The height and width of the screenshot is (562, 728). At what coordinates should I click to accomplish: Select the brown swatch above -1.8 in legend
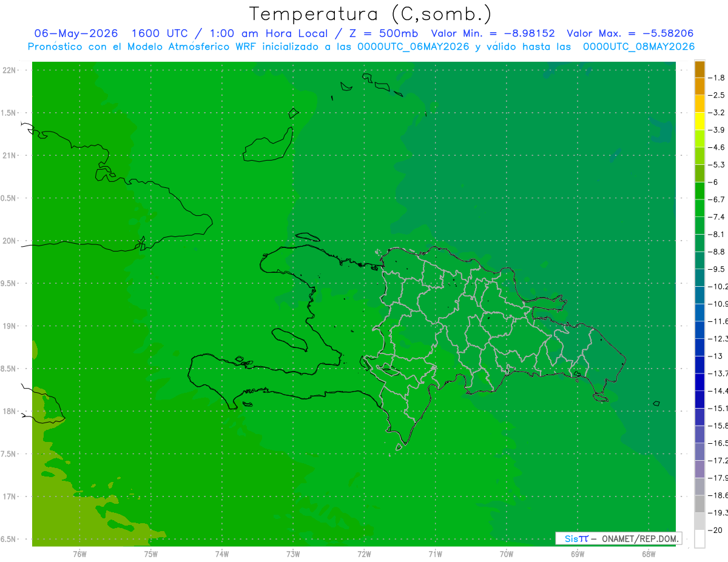[699, 70]
